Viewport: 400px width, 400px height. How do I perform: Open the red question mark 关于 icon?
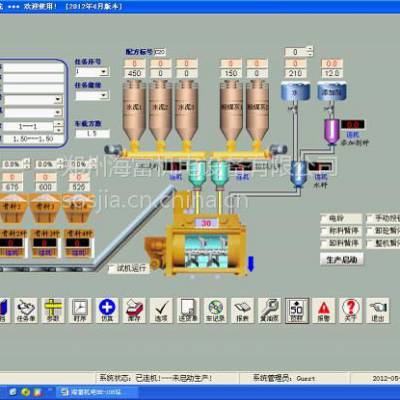pos(350,310)
